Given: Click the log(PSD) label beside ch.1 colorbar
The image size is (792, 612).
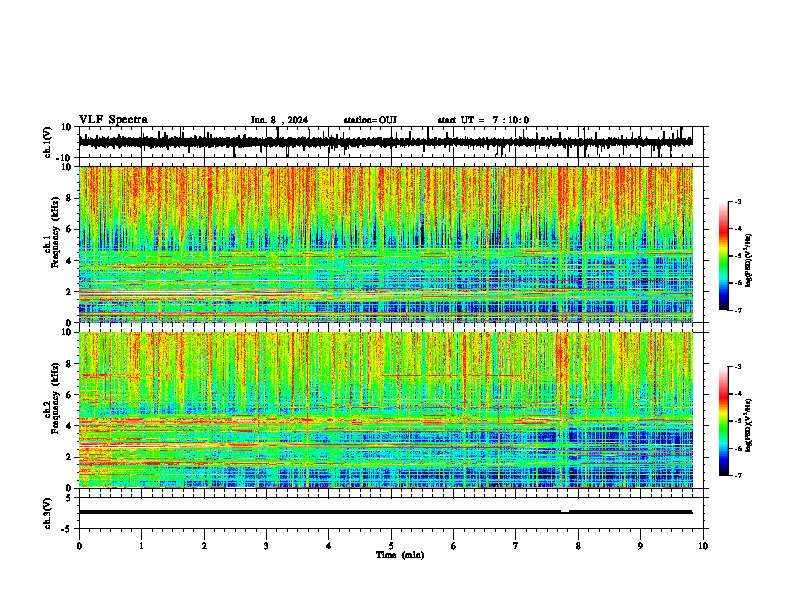Looking at the screenshot, I should (749, 261).
